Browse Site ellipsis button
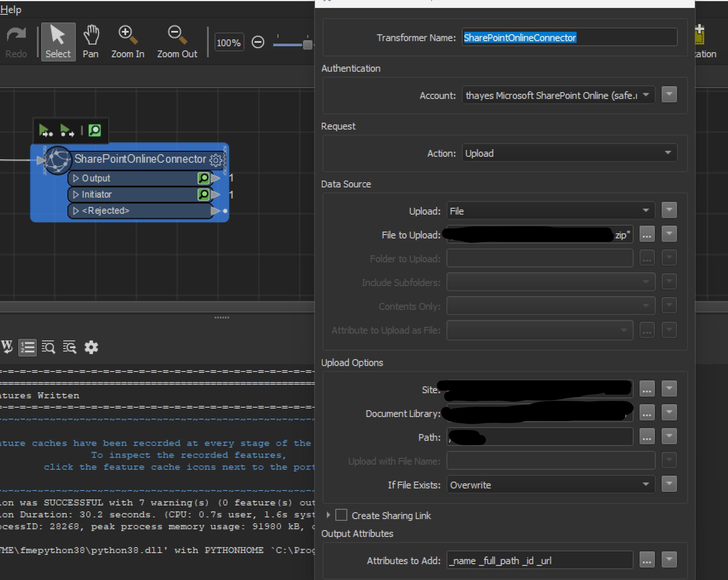728x580 pixels. [647, 389]
